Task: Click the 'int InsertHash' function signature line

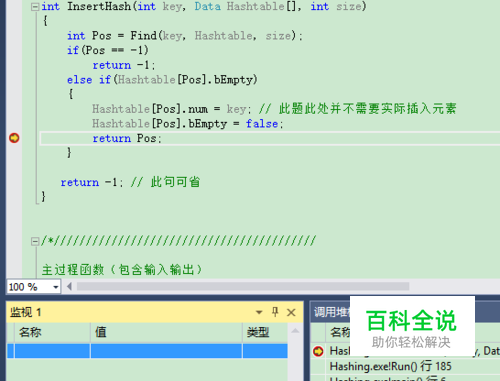Action: pyautogui.click(x=204, y=7)
